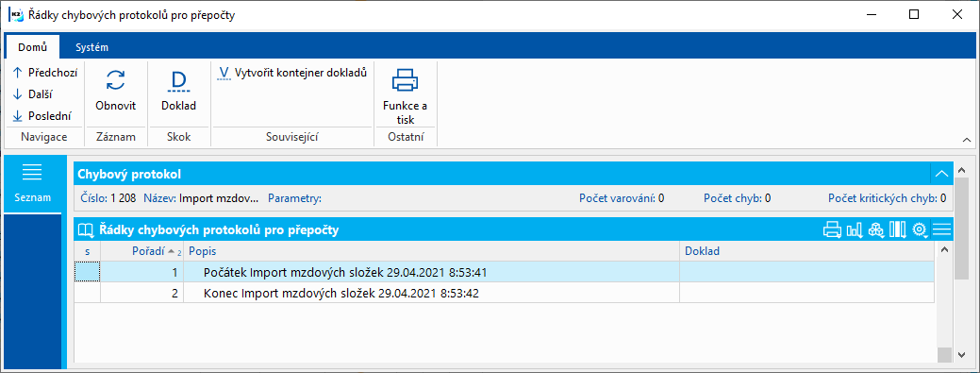
Task: Go to next record with Další
Action: pyautogui.click(x=32, y=94)
